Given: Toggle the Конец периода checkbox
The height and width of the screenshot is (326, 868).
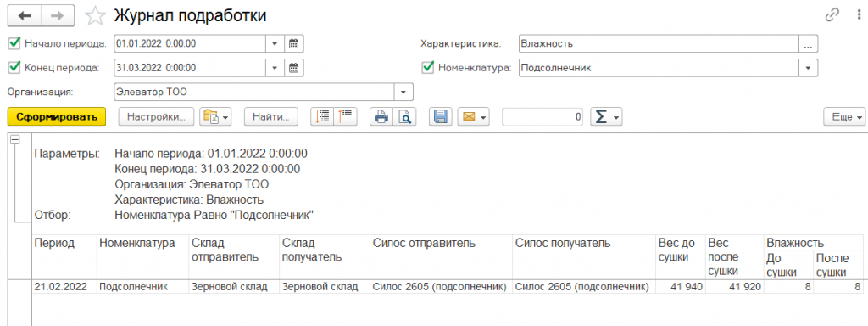Looking at the screenshot, I should click(15, 68).
